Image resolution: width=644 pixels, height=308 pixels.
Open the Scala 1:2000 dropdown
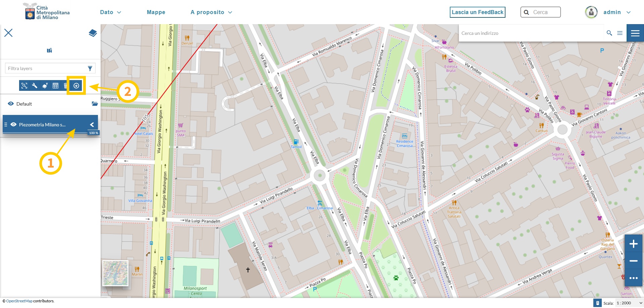click(629, 303)
